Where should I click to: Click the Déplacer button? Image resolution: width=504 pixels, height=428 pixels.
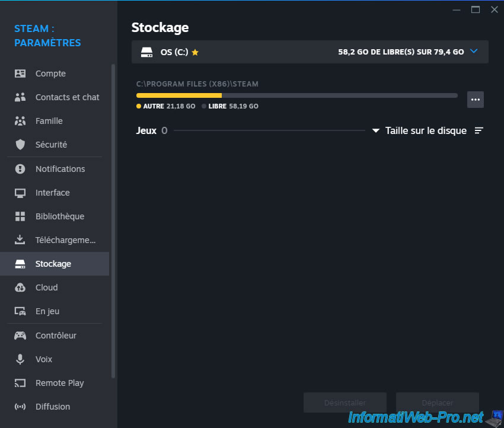438,403
